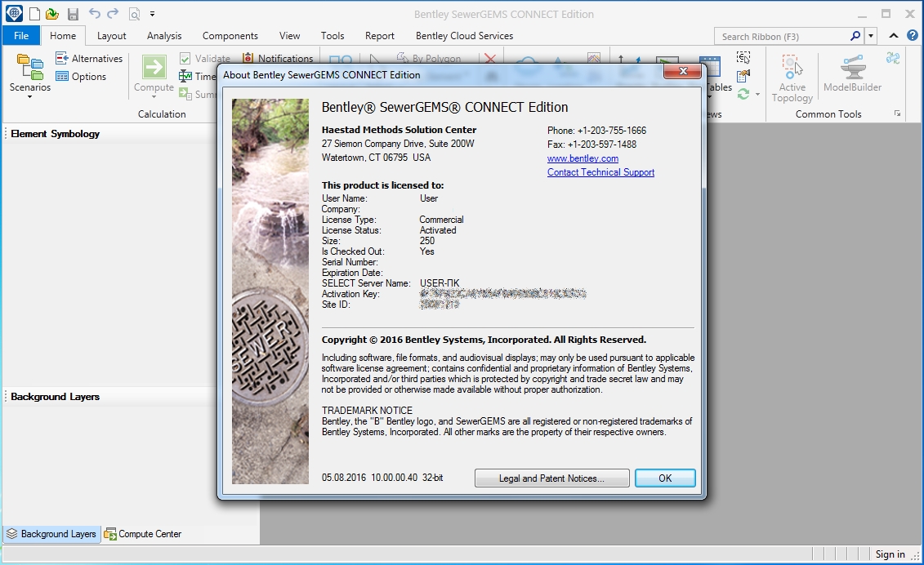This screenshot has height=565, width=924.
Task: Click the version text 10.00.00.40
Action: (395, 477)
